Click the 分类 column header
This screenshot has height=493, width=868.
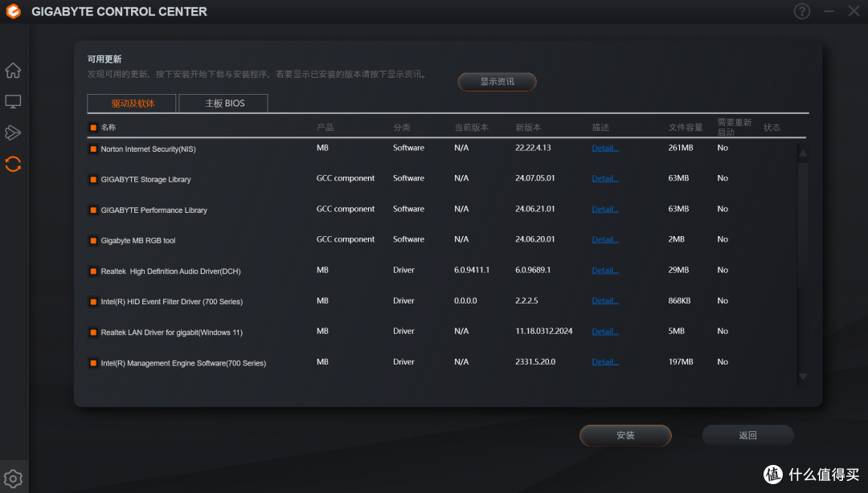[x=401, y=127]
